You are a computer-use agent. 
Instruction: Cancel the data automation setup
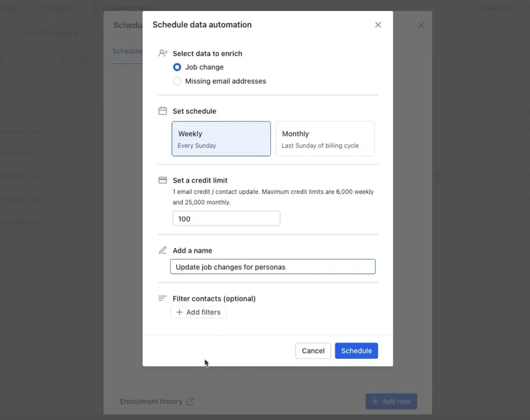pos(313,350)
